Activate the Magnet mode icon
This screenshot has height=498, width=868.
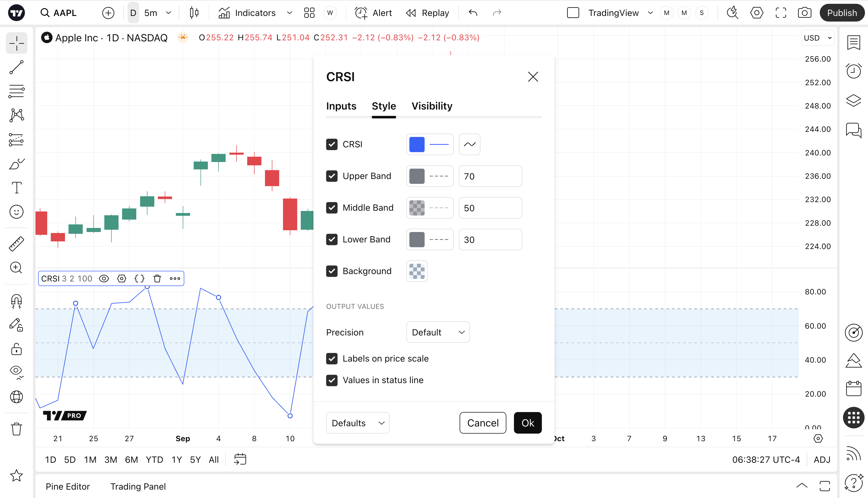[x=16, y=301]
